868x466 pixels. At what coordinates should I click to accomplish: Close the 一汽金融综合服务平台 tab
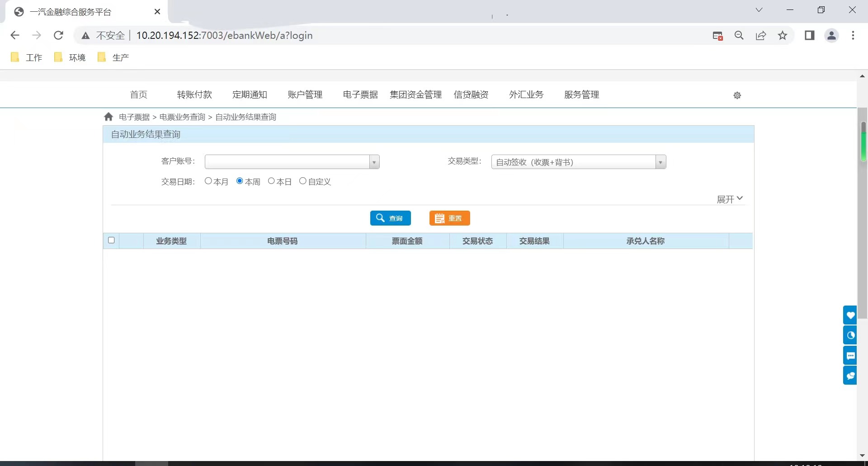pos(157,12)
